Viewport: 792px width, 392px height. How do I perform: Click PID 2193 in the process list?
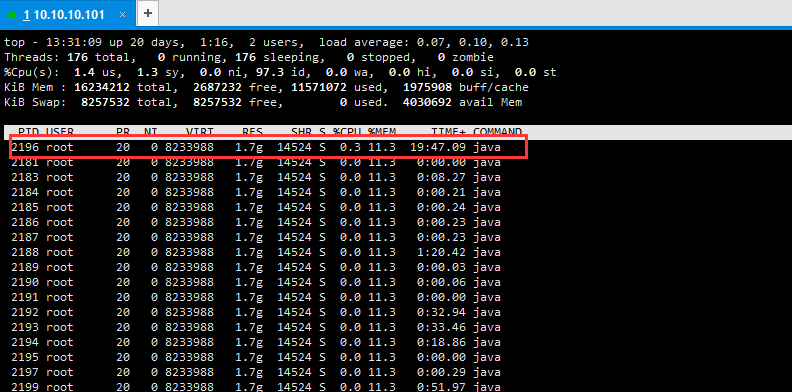25,327
